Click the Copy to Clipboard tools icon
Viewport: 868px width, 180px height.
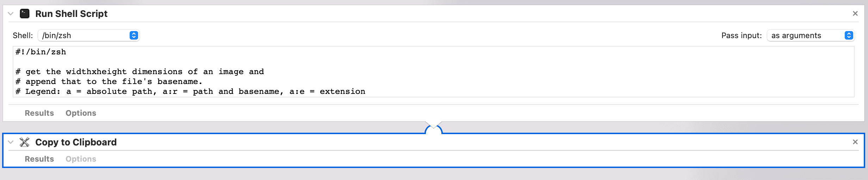pos(24,142)
